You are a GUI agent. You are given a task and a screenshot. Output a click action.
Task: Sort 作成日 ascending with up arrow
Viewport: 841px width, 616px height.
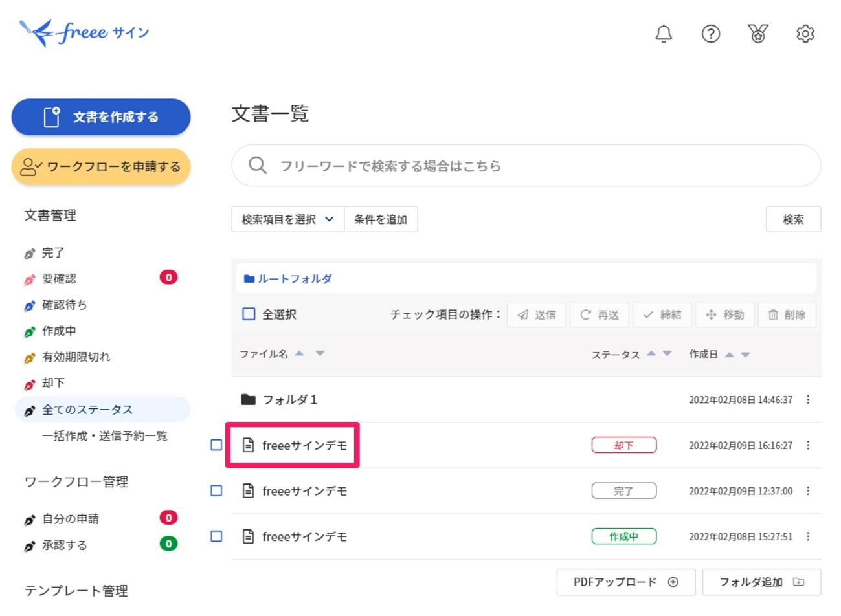point(730,355)
